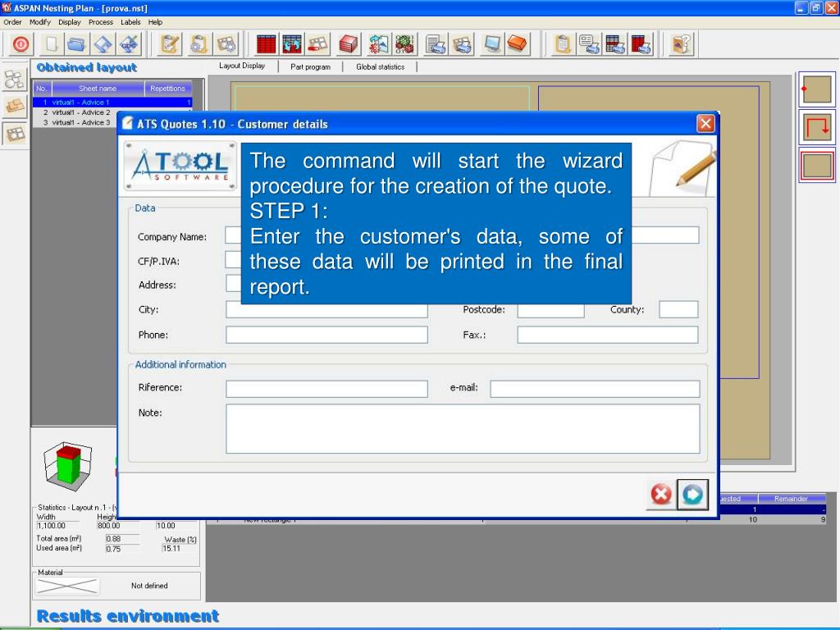The image size is (840, 630).
Task: Select row 'virtual1 - Advice 1'
Action: [x=112, y=103]
